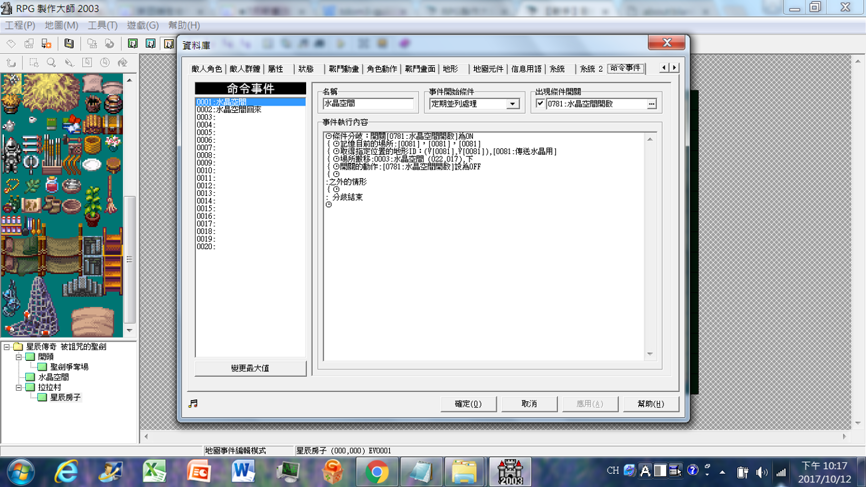Switch to the 敵人群體 tab

245,69
